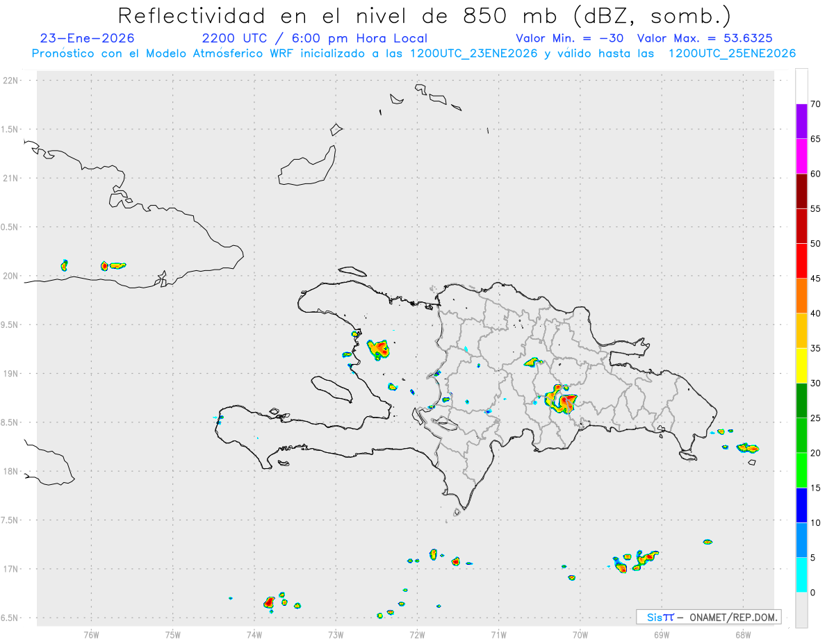Screen dimensions: 834x644
Task: Click the 'SisTT - ONAMET/REP.DOM.' credit box
Action: (708, 617)
